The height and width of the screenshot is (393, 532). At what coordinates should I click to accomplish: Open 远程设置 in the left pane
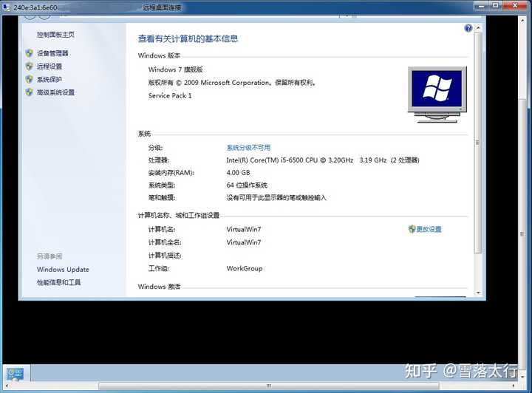pyautogui.click(x=50, y=66)
